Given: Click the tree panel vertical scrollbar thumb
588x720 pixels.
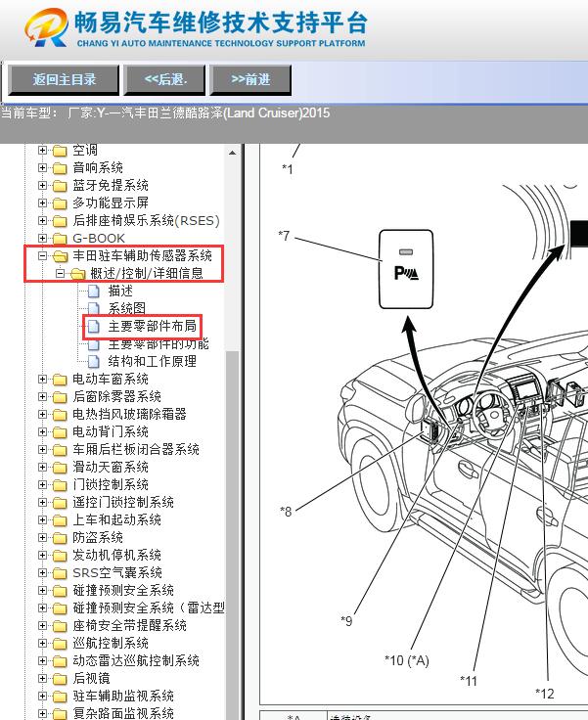Looking at the screenshot, I should (x=233, y=535).
